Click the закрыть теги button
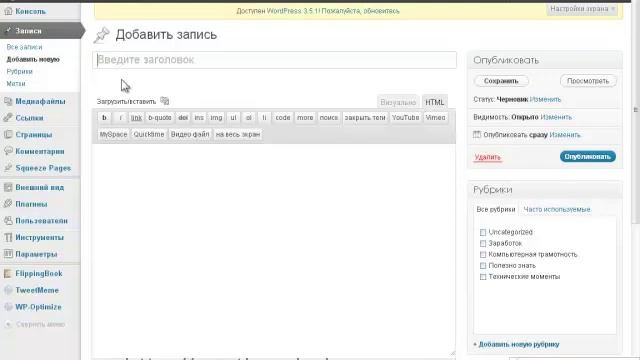640x360 pixels. tap(365, 118)
